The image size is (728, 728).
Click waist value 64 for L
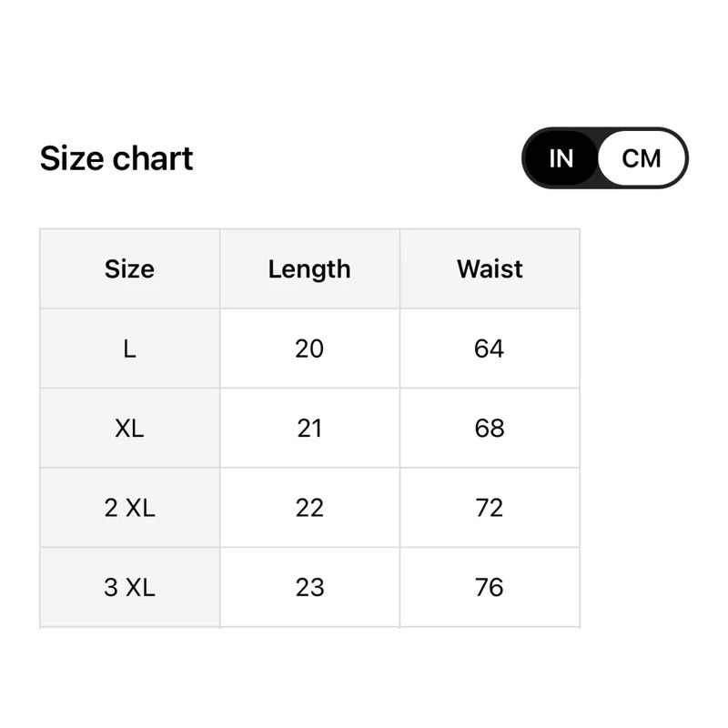tap(490, 349)
